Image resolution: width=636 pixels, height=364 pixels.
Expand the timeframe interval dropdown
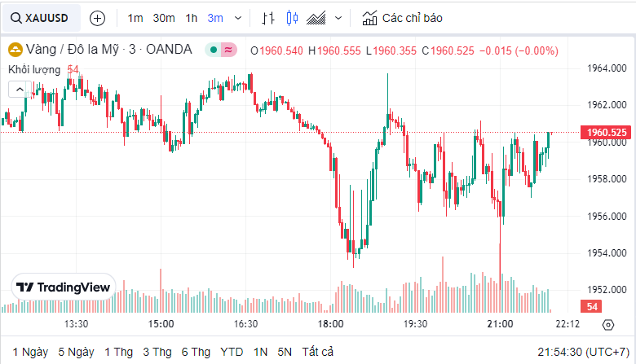click(x=237, y=17)
